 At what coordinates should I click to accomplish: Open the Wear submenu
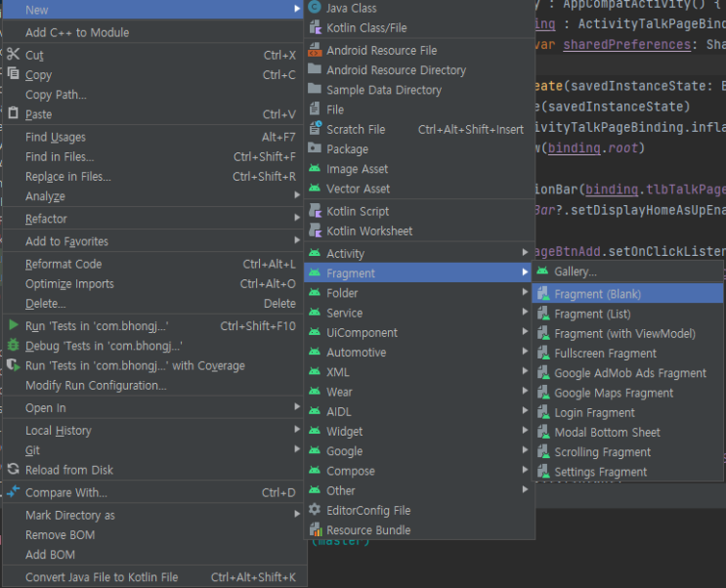pos(417,392)
